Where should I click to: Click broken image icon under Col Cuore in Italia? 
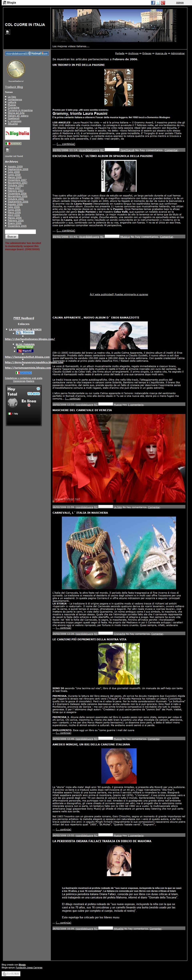pos(7,32)
